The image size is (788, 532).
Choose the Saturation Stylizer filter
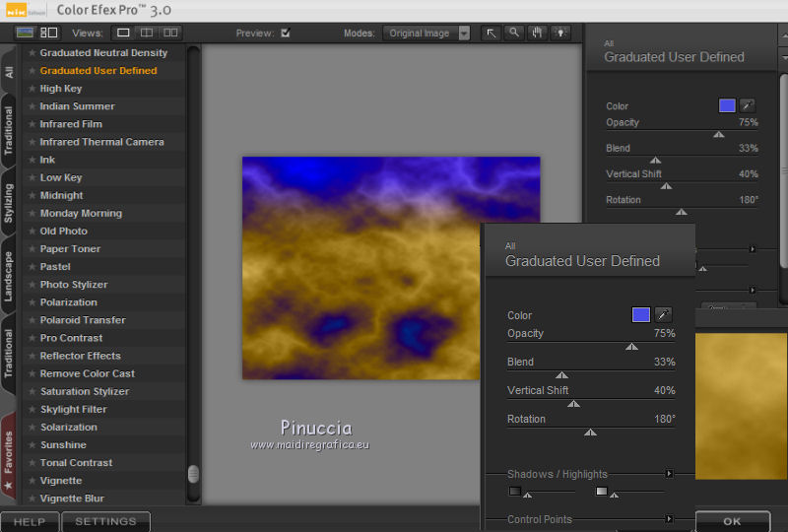[85, 391]
